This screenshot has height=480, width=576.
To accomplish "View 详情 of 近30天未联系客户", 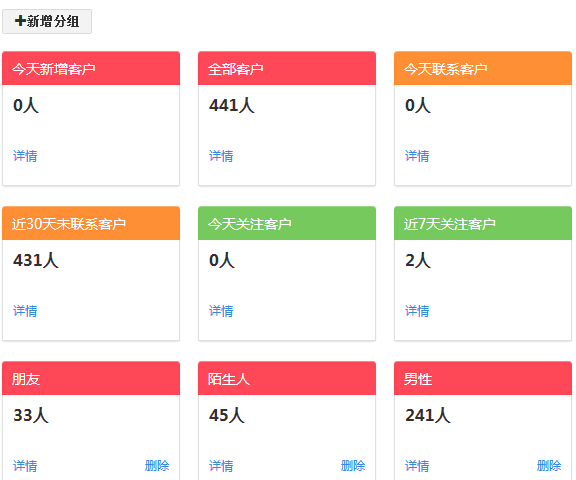I will pyautogui.click(x=25, y=311).
